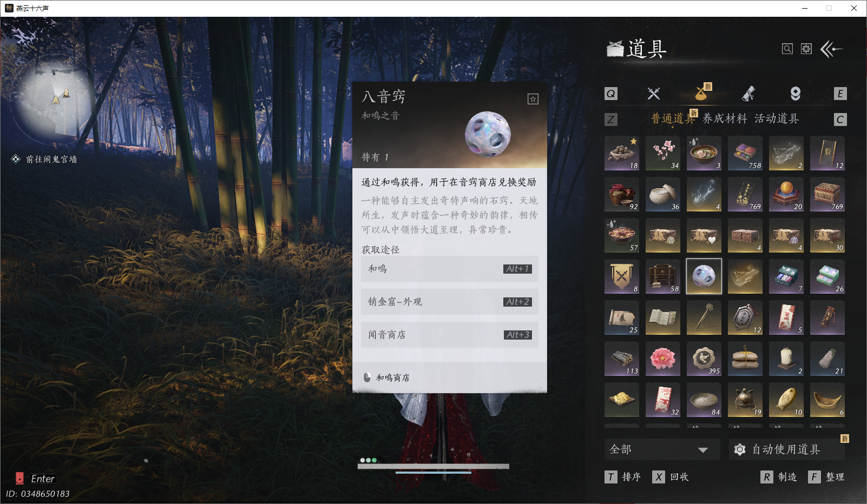867x504 pixels.
Task: Select the scroll item with count 12
Action: click(x=827, y=153)
